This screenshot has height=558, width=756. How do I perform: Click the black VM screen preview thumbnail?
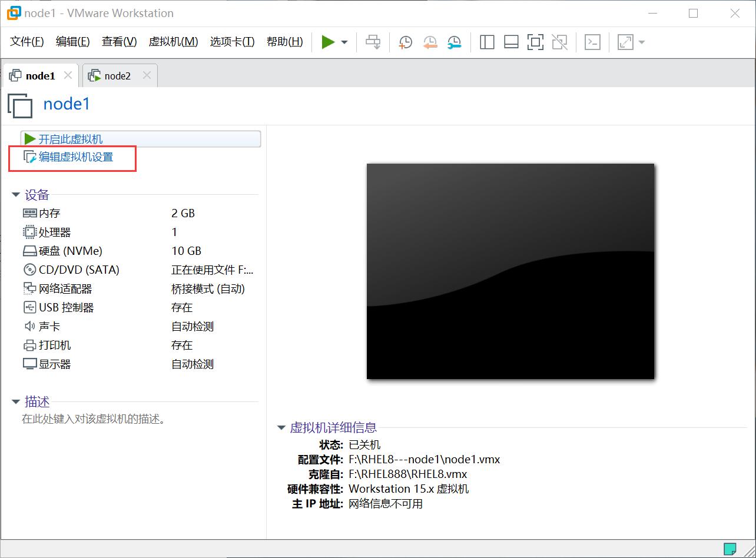(510, 271)
